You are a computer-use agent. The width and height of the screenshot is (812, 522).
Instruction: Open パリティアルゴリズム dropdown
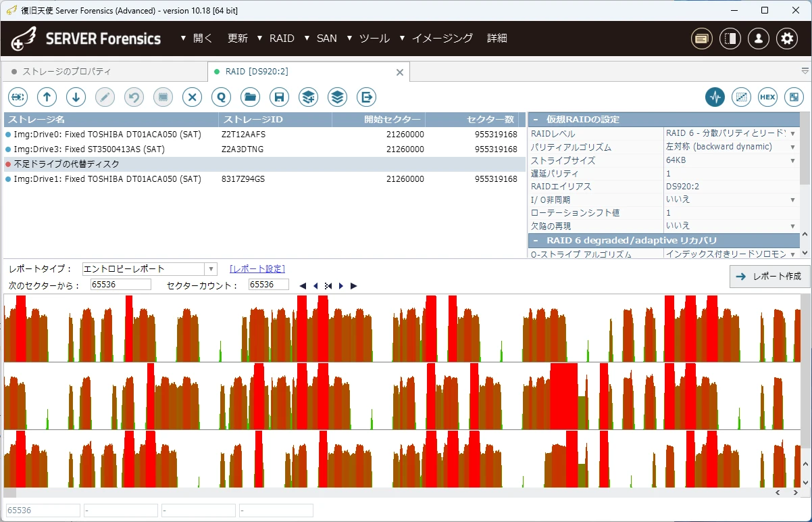pos(793,147)
